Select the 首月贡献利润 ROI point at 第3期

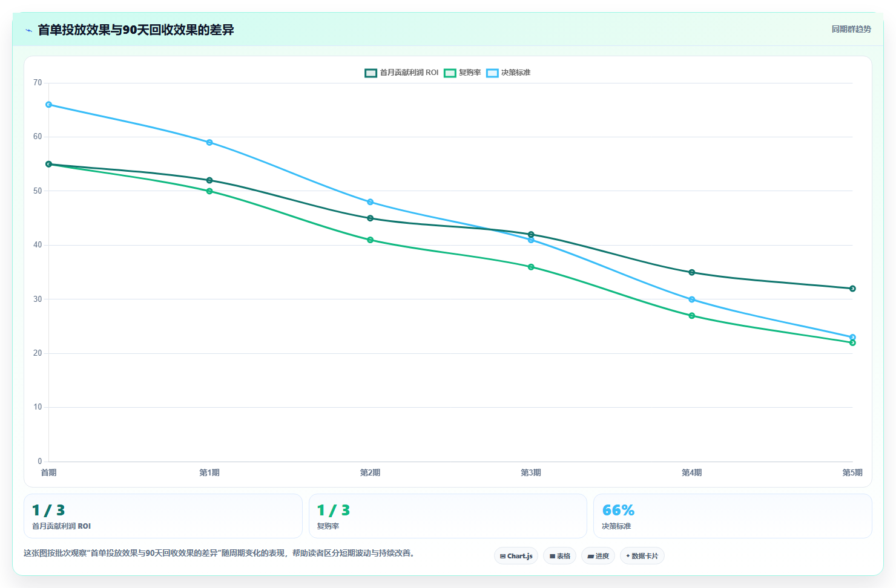pos(531,234)
